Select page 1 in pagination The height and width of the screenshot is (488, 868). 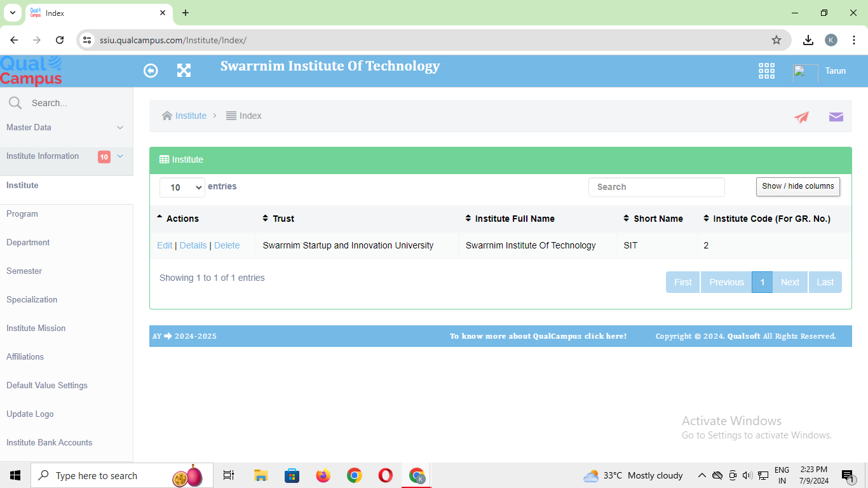point(763,282)
